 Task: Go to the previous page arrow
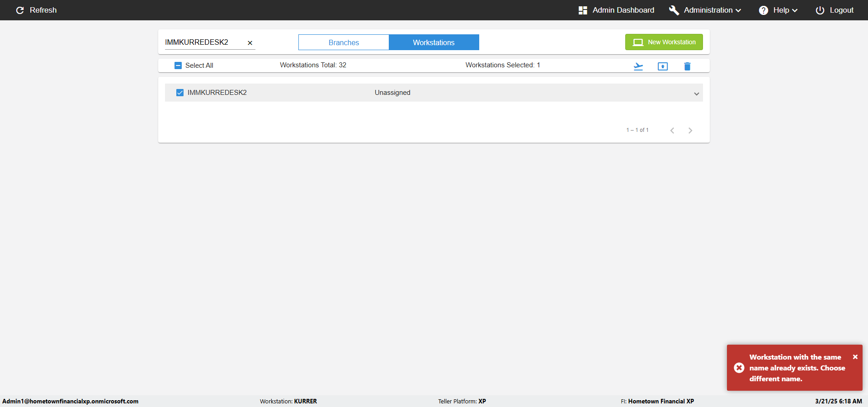tap(672, 131)
